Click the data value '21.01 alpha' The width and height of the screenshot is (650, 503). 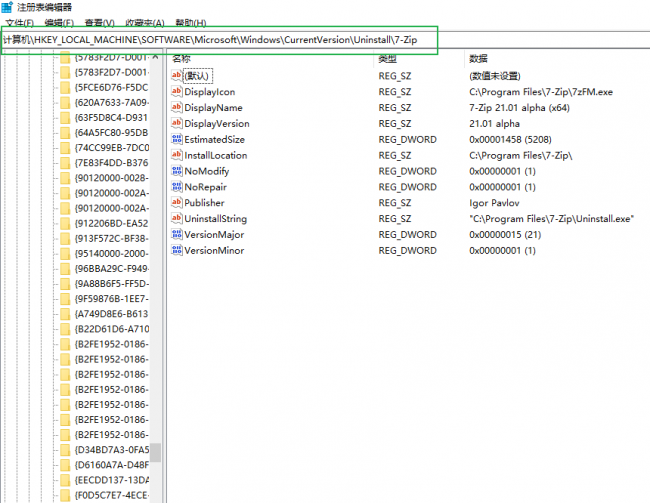[x=494, y=124]
